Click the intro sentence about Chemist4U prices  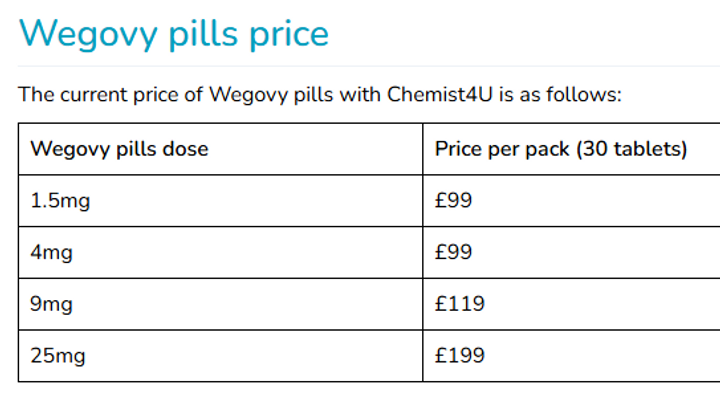click(x=320, y=95)
